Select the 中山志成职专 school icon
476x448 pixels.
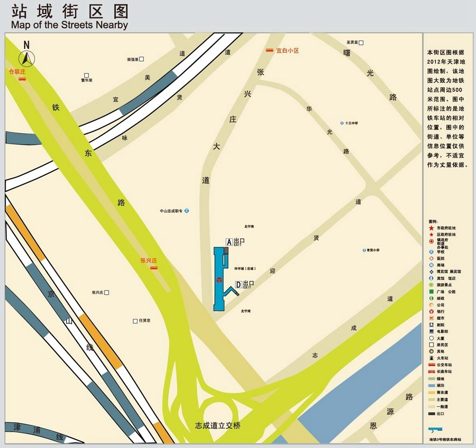[x=187, y=211]
